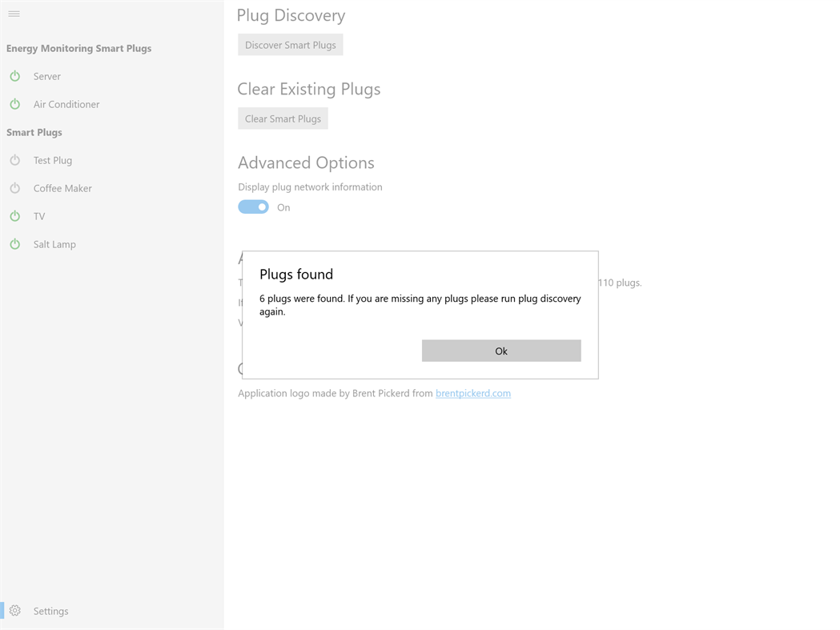Click the Test Plug power icon

coord(15,160)
